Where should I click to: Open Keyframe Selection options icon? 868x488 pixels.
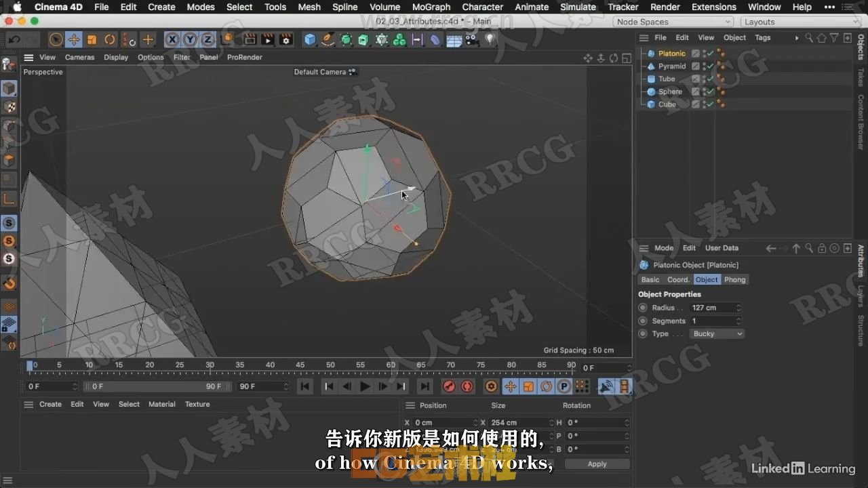point(492,386)
